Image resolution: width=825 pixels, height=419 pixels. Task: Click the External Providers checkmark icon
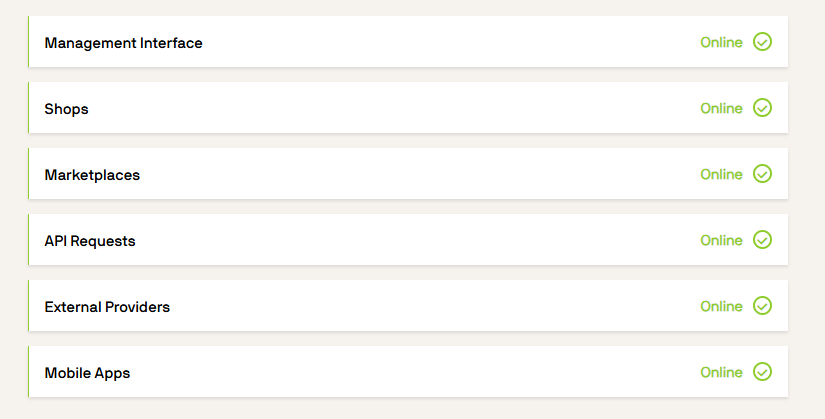(x=762, y=306)
